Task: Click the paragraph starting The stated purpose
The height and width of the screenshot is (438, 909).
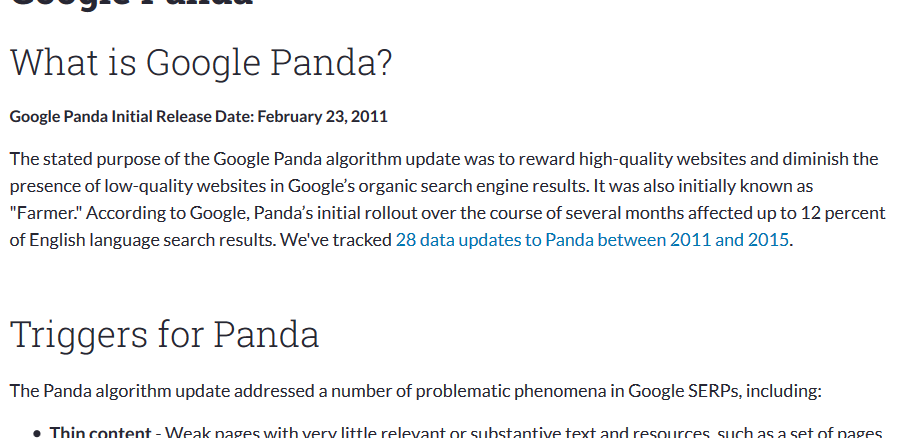Action: [448, 199]
